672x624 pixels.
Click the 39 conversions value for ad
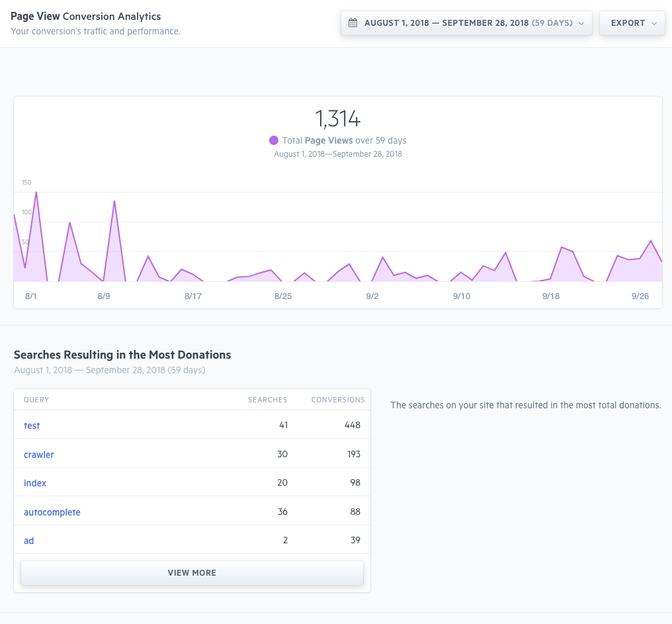(x=355, y=540)
